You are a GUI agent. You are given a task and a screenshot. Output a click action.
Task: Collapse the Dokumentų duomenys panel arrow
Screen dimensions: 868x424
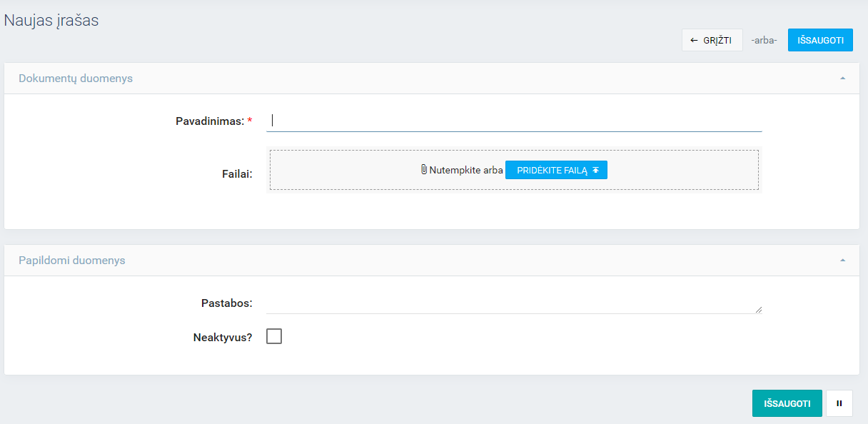[843, 79]
